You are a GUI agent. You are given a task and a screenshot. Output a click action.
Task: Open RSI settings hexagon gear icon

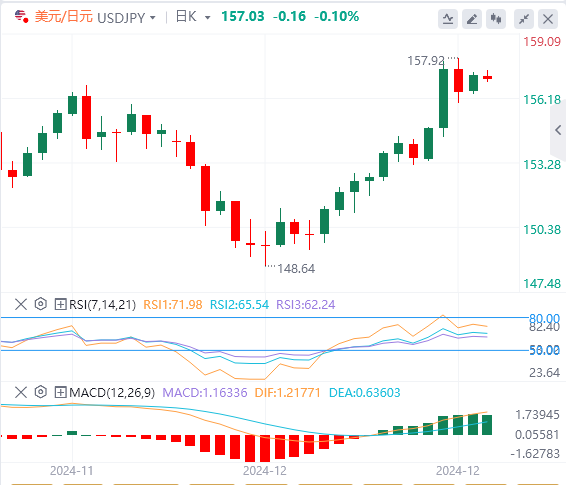pyautogui.click(x=40, y=304)
